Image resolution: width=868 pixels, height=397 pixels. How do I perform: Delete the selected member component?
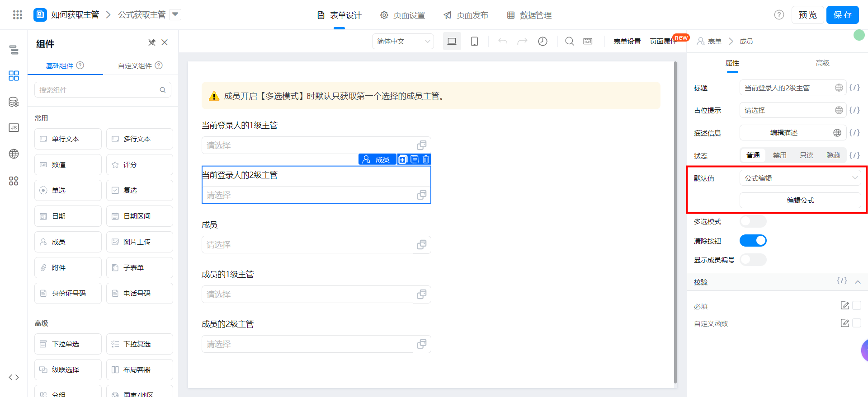pos(426,159)
